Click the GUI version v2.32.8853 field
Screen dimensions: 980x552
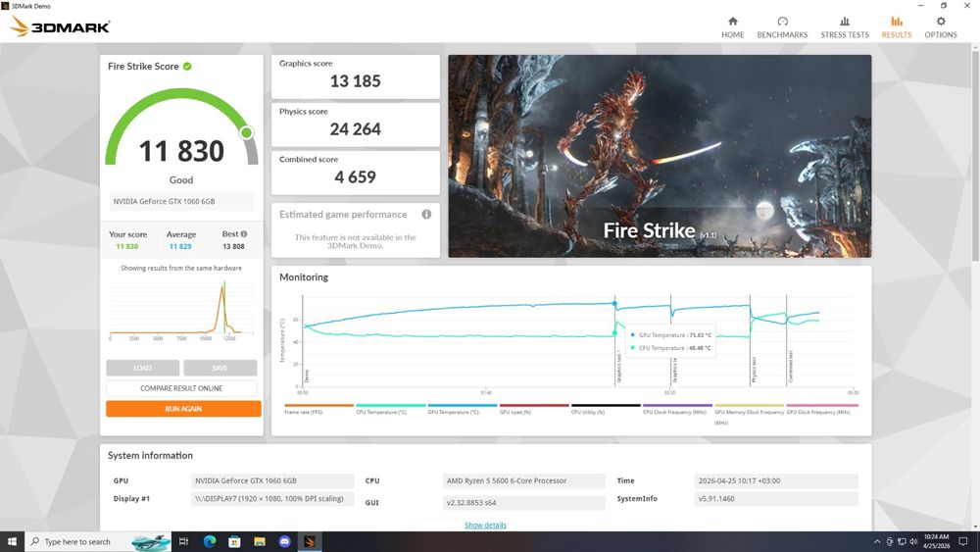[x=523, y=503]
